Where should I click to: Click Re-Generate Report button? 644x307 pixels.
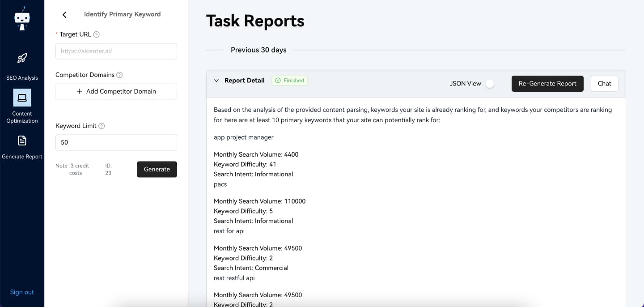tap(547, 84)
